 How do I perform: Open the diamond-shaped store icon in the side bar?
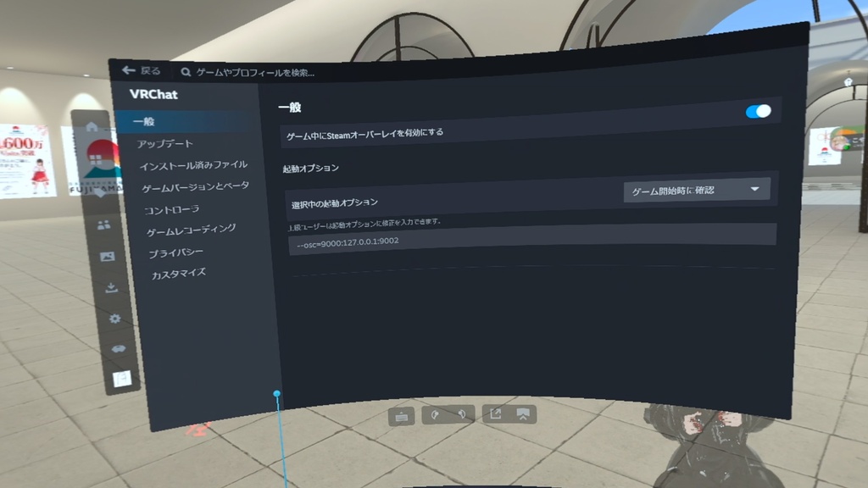100,192
